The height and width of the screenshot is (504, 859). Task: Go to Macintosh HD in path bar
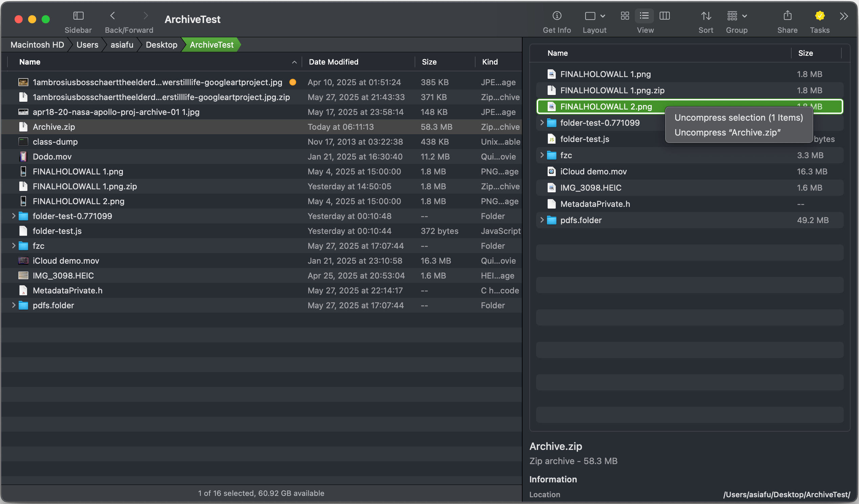click(37, 45)
